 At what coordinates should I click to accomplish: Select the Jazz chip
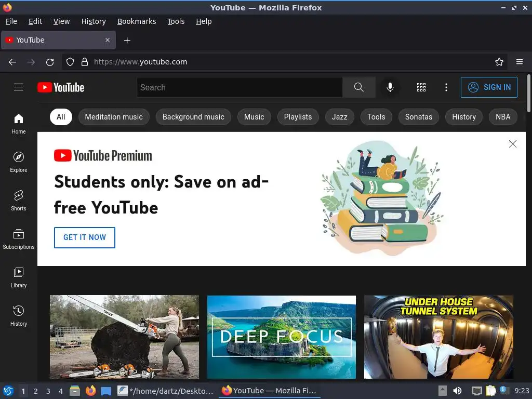(339, 117)
